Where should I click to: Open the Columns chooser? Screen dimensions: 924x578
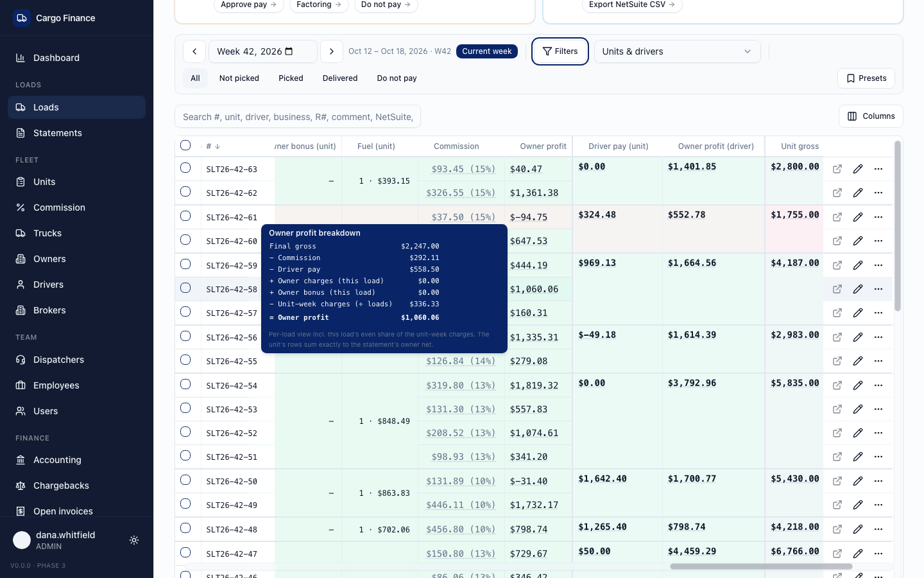[871, 116]
